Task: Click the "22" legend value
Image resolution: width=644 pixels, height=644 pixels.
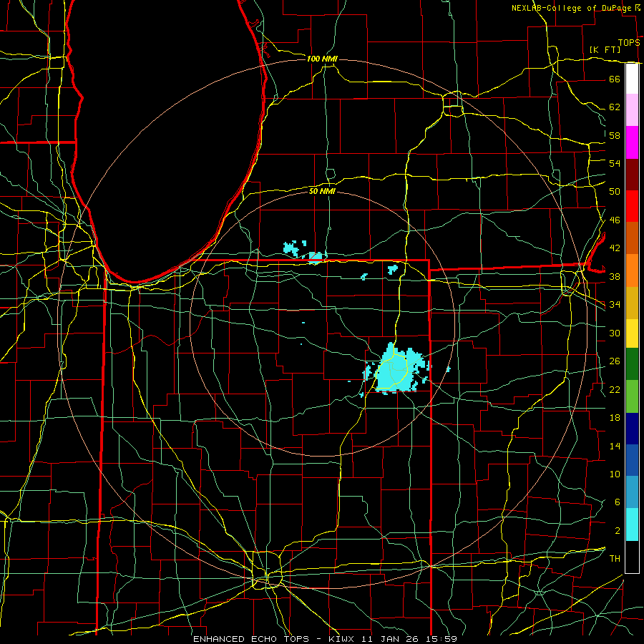Action: coord(615,389)
